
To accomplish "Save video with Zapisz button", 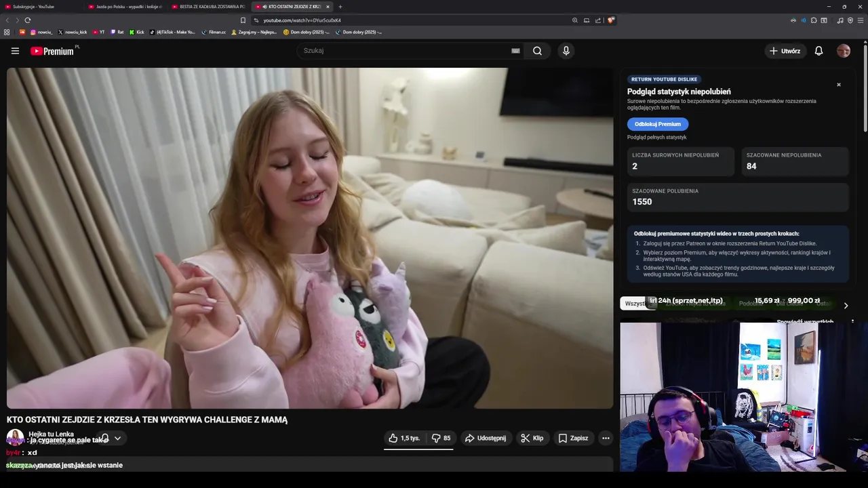I will (x=574, y=439).
